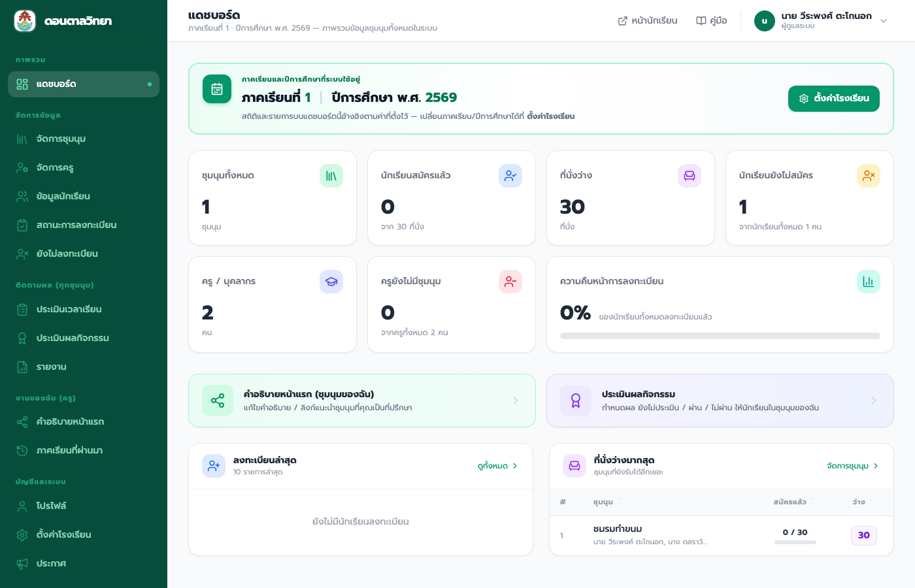
Task: Click the คำอธิบายหน้าแรก share icon in sidebar
Action: pos(22,422)
